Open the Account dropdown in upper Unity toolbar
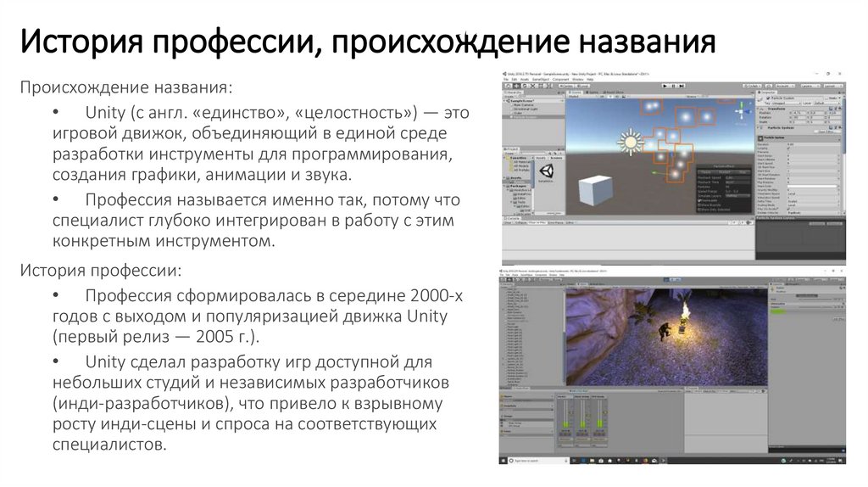Viewport: 868px width, 487px height. click(x=786, y=86)
